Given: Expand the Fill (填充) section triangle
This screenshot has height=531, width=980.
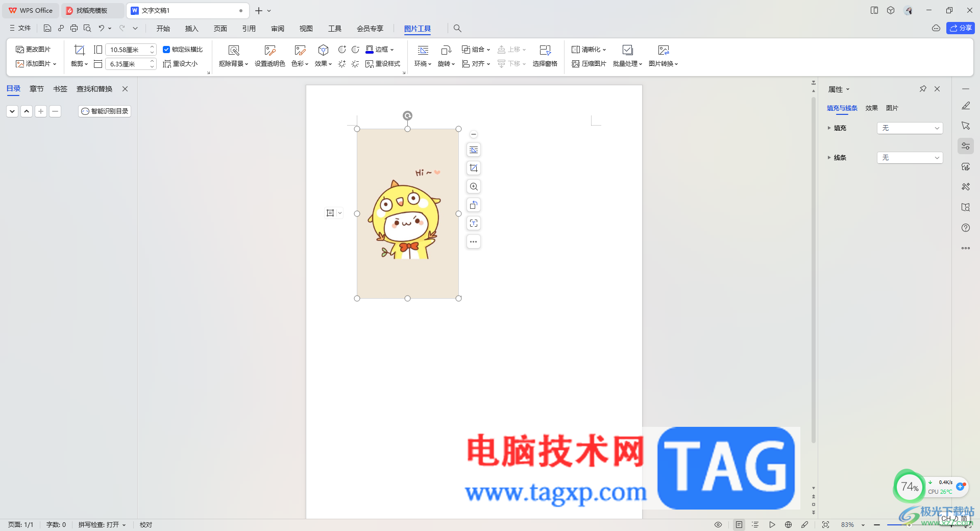Looking at the screenshot, I should click(x=829, y=128).
